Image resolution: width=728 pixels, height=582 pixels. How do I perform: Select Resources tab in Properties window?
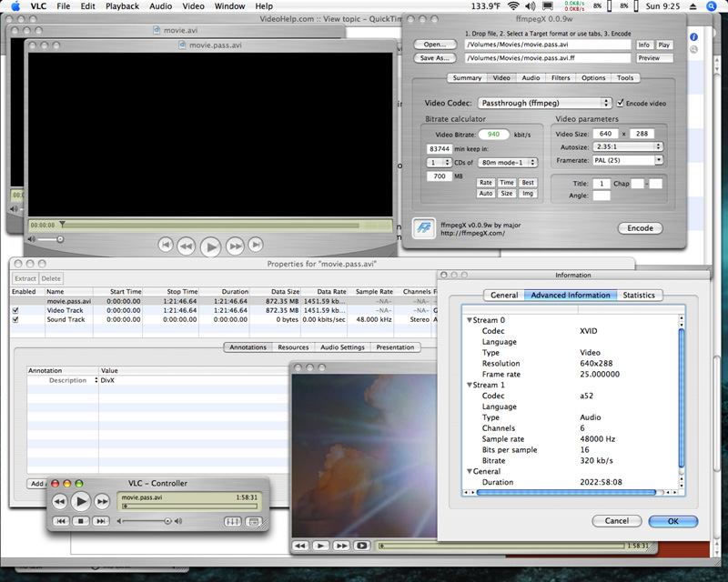tap(293, 347)
